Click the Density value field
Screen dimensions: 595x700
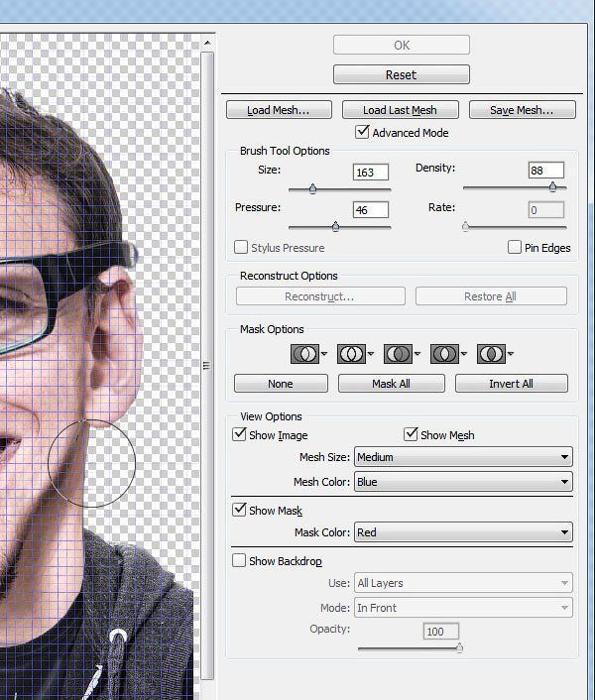546,171
